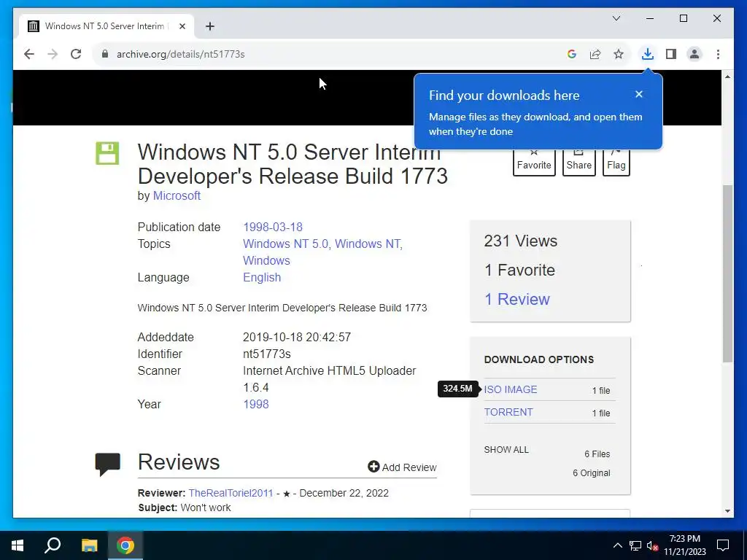The image size is (747, 560).
Task: Open the 1998 year link
Action: point(256,404)
